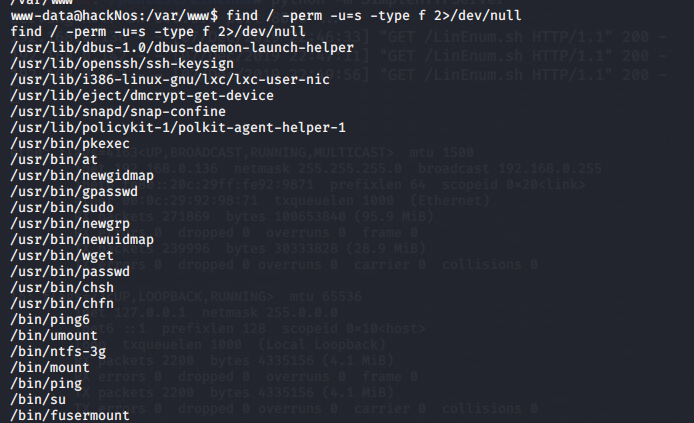Select the /usr/bin/chfn path
This screenshot has width=694, height=423.
click(x=62, y=304)
